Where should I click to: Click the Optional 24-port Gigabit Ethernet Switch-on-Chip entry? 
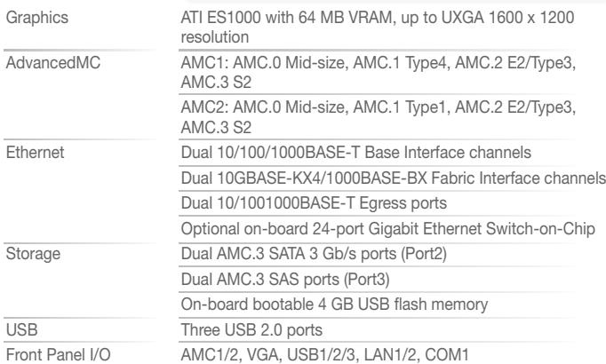tap(388, 228)
